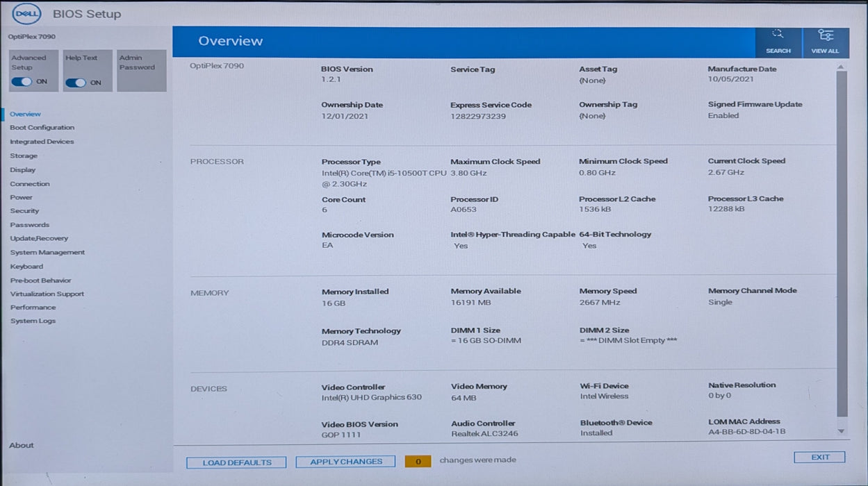Open Virtualization Support section
This screenshot has height=486, width=868.
click(x=47, y=294)
